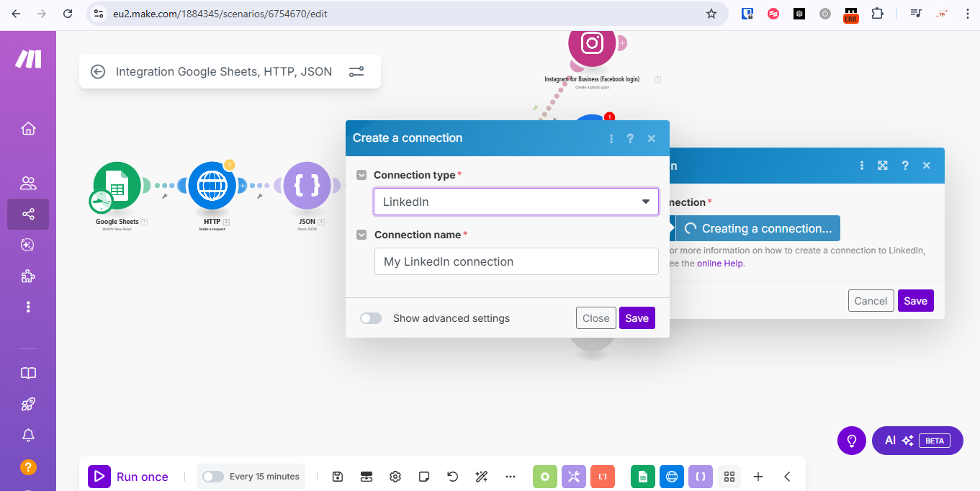Go back using the scenario title arrow
This screenshot has width=980, height=491.
97,71
